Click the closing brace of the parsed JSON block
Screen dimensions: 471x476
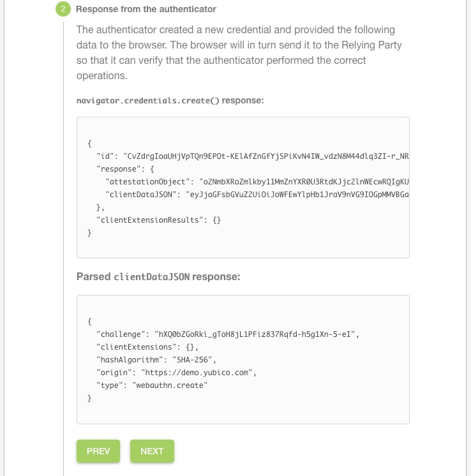tap(89, 398)
